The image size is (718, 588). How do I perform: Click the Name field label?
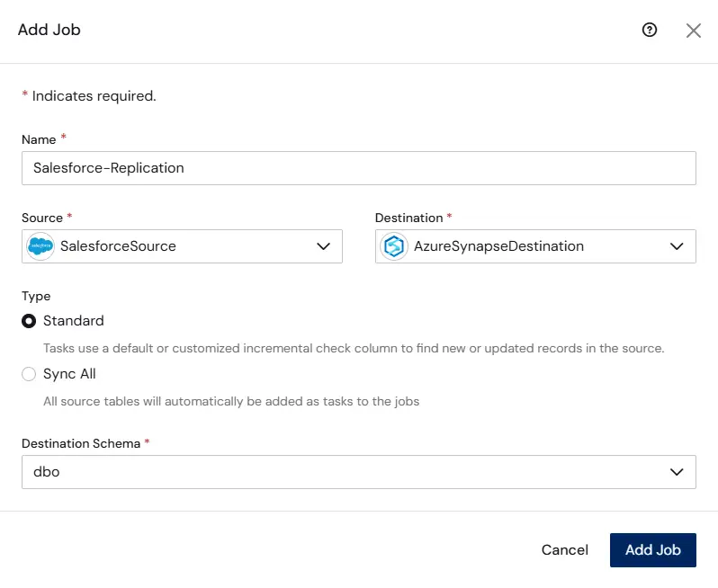pyautogui.click(x=39, y=139)
